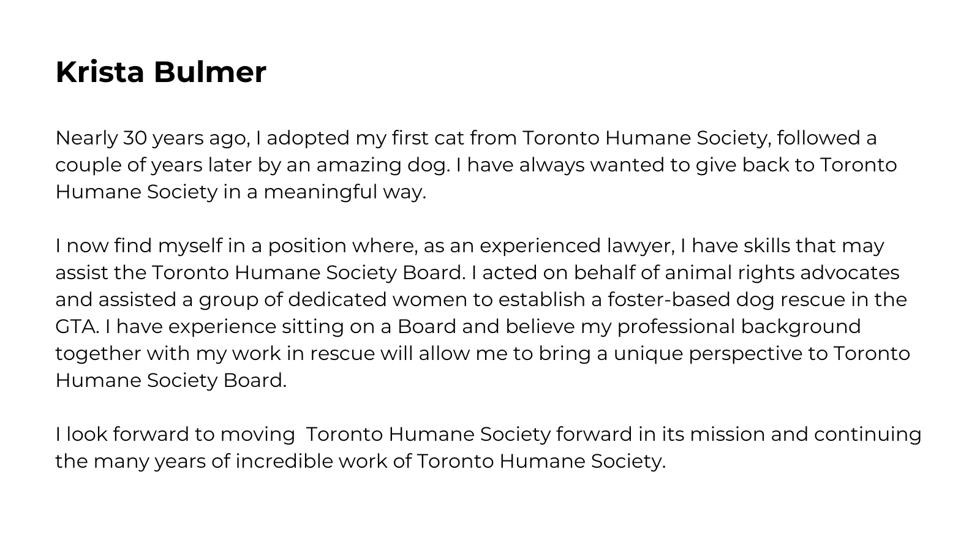Click the phrase "mission and continuing"
Image resolution: width=980 pixels, height=551 pixels.
(805, 435)
